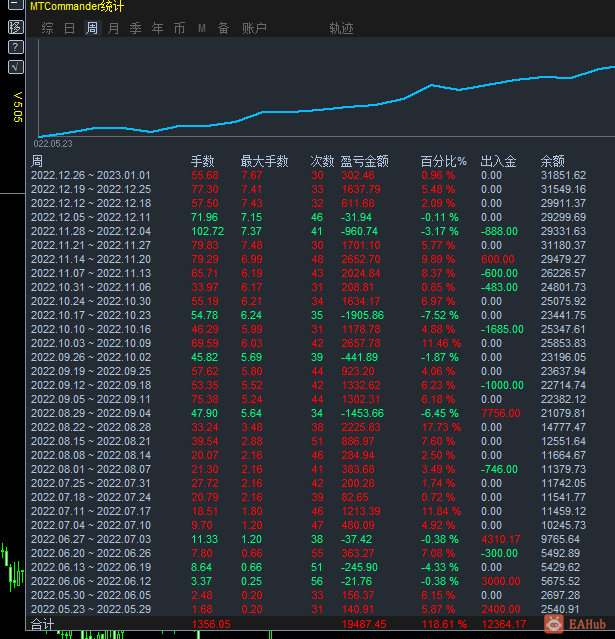Click the 百分比% column header
The width and height of the screenshot is (615, 639).
click(x=443, y=161)
